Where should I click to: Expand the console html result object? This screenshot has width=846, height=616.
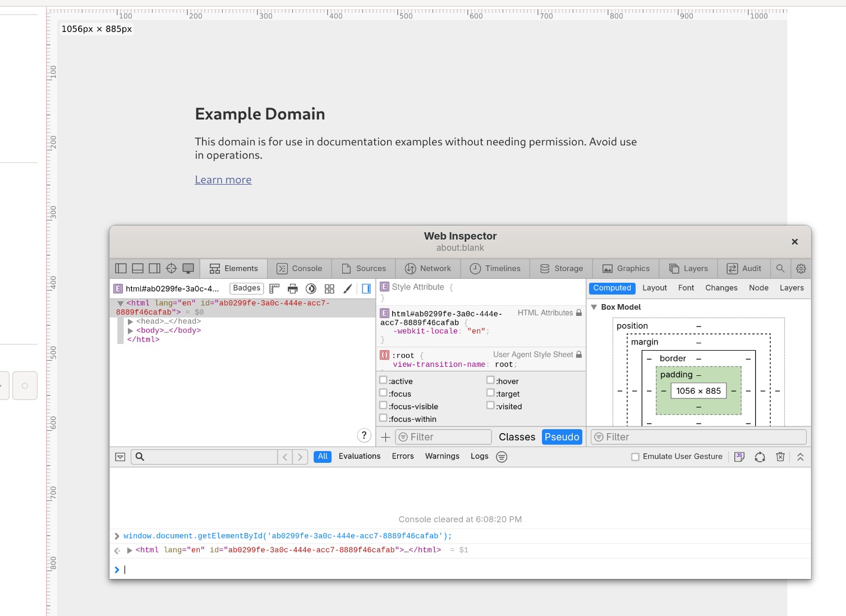(x=130, y=550)
